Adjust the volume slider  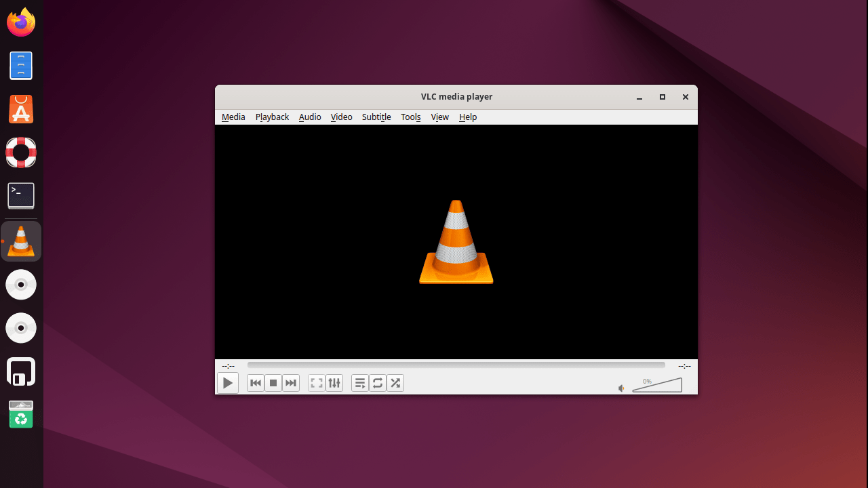656,385
